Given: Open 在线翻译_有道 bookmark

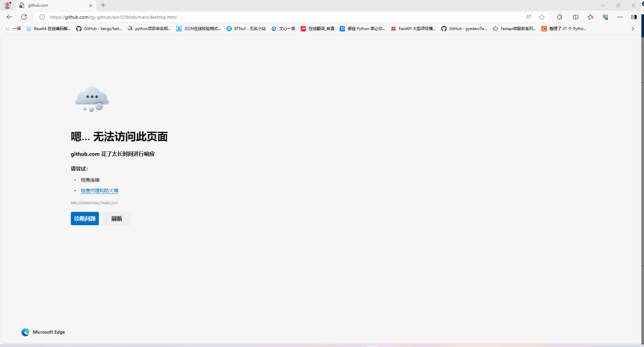Looking at the screenshot, I should 318,29.
